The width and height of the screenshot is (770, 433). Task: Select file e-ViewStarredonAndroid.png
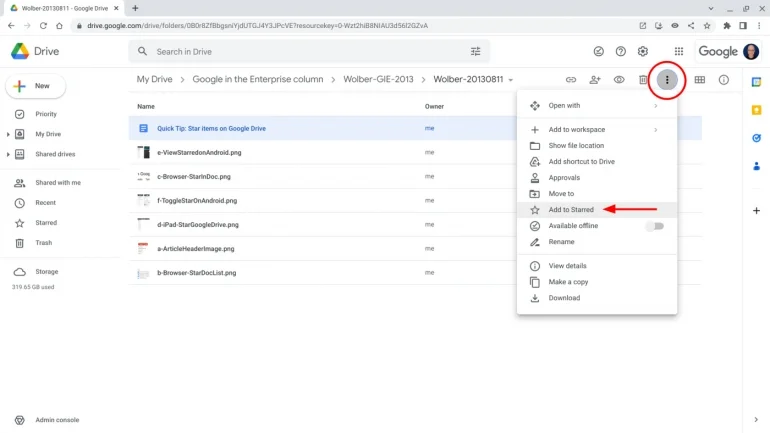click(199, 152)
